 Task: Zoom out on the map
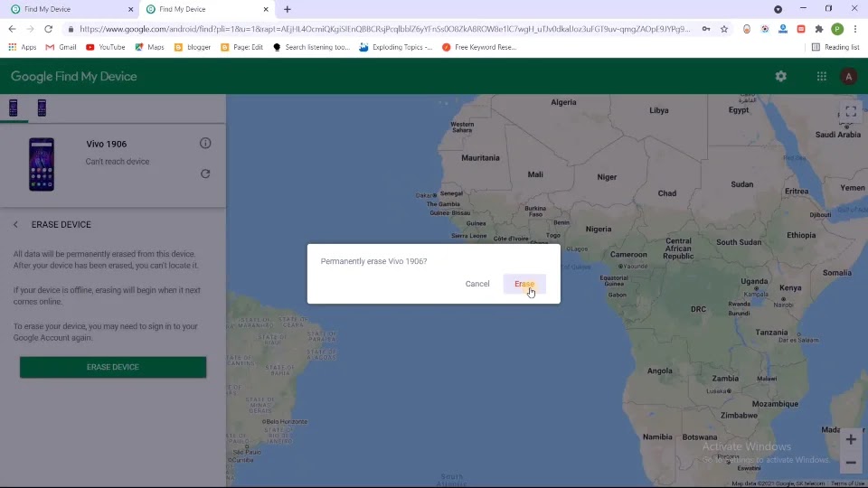tap(851, 463)
